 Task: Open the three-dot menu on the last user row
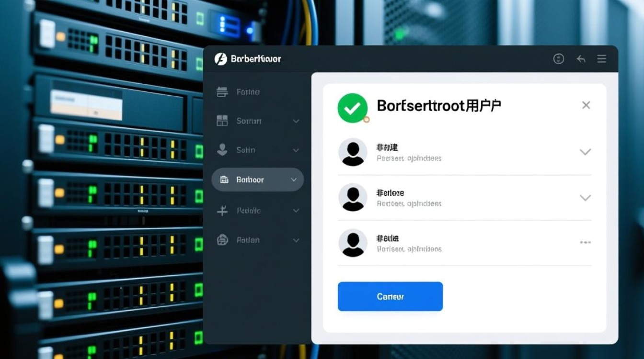[585, 243]
